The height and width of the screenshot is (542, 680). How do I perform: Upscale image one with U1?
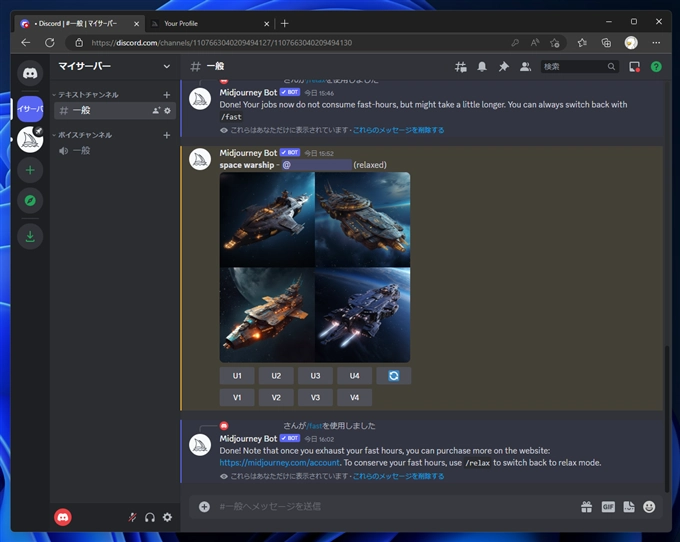click(x=237, y=375)
